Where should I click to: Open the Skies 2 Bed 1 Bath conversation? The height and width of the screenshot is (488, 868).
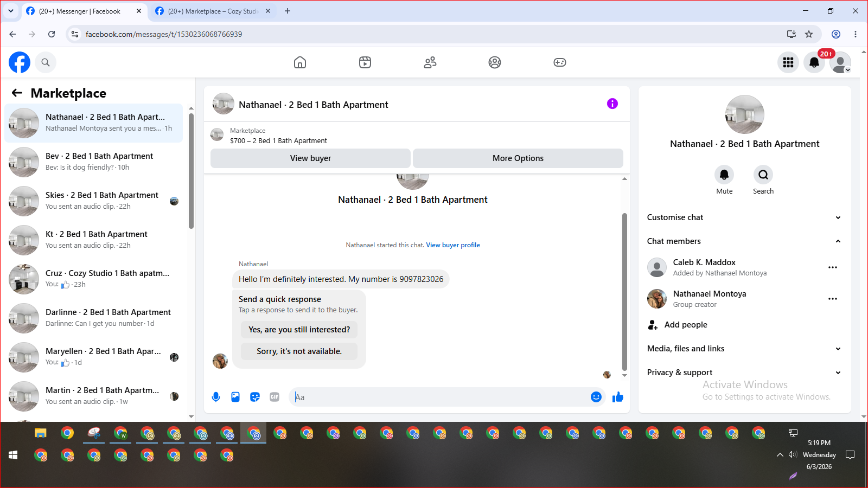94,201
